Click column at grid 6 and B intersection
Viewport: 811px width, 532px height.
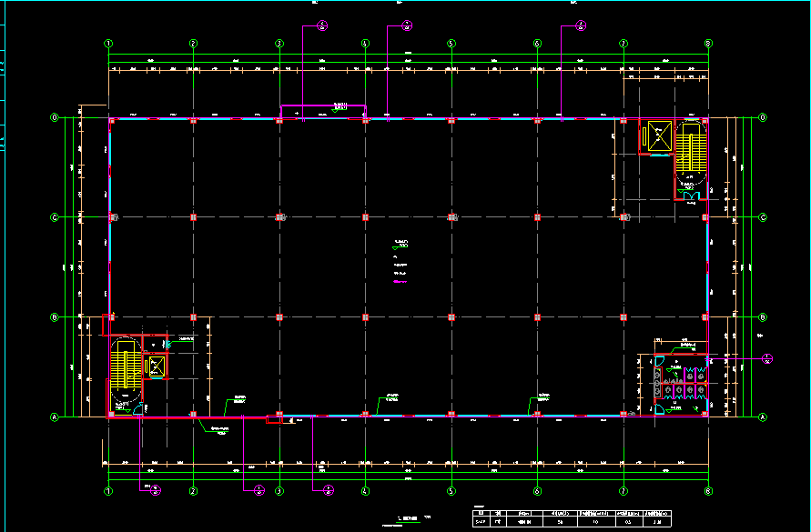coord(537,317)
